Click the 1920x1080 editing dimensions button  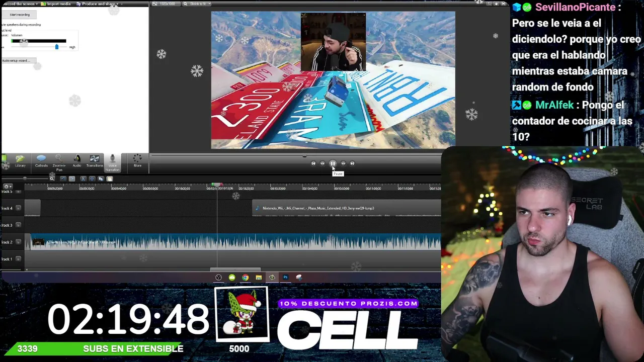(166, 4)
